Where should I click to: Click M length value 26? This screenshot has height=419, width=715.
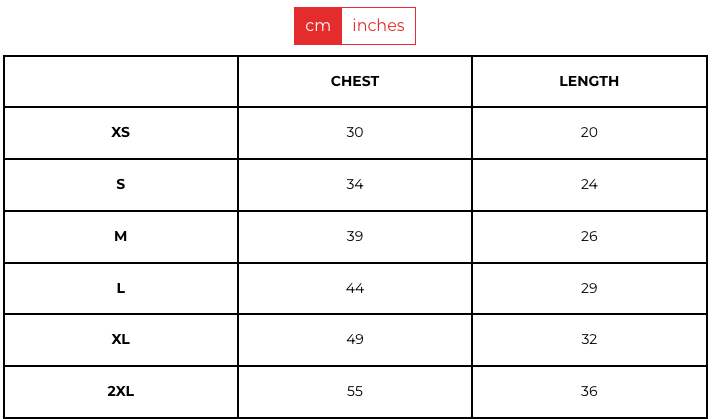click(589, 236)
